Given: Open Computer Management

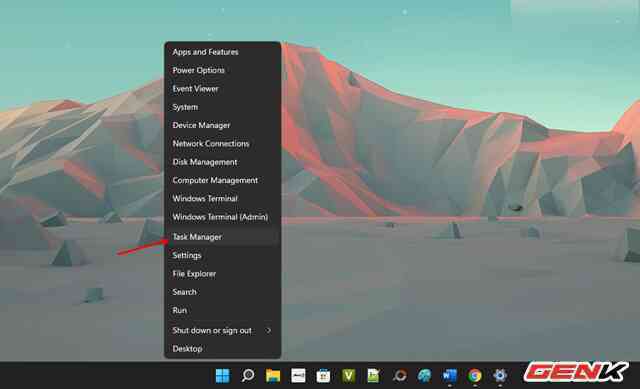Looking at the screenshot, I should 222,180.
